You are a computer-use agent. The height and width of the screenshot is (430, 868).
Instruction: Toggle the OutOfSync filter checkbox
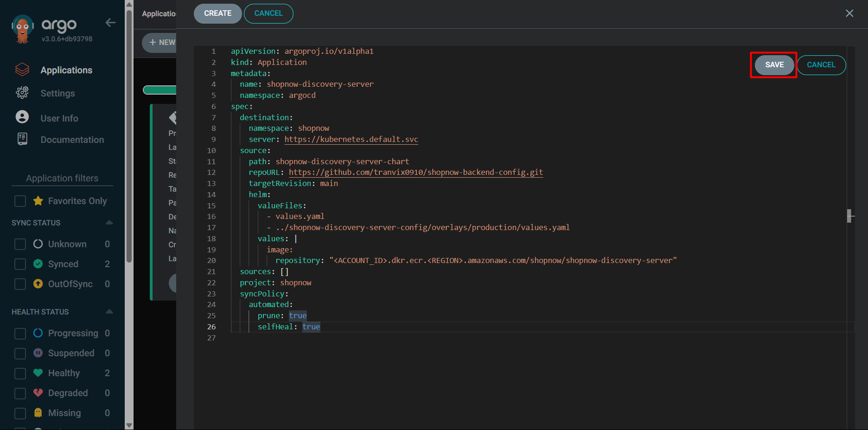20,284
